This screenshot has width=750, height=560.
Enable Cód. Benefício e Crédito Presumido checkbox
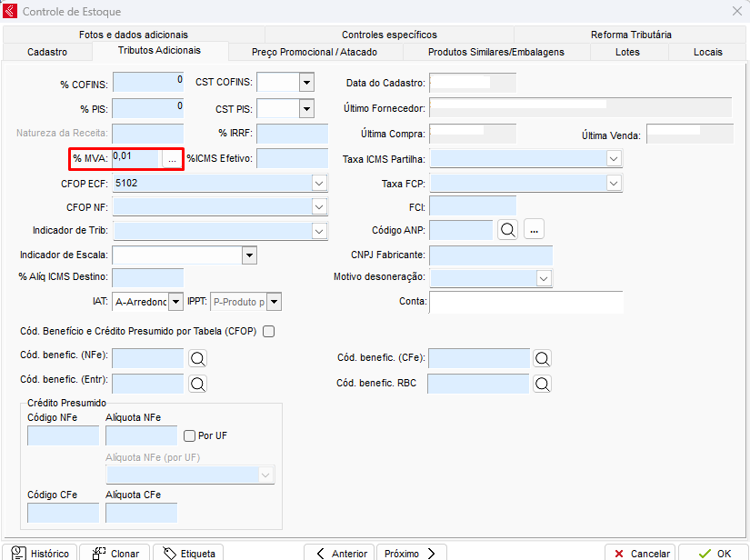click(268, 331)
